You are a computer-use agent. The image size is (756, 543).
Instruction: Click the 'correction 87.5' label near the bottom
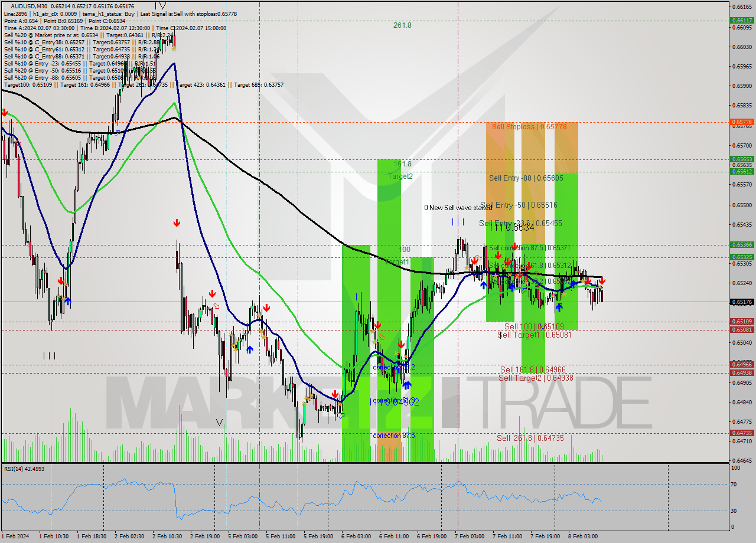pyautogui.click(x=393, y=436)
